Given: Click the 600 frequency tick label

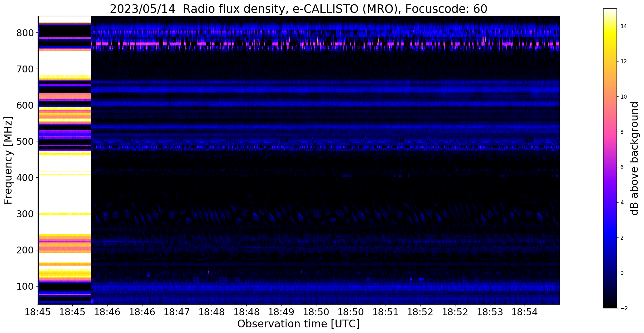Looking at the screenshot, I should (25, 105).
